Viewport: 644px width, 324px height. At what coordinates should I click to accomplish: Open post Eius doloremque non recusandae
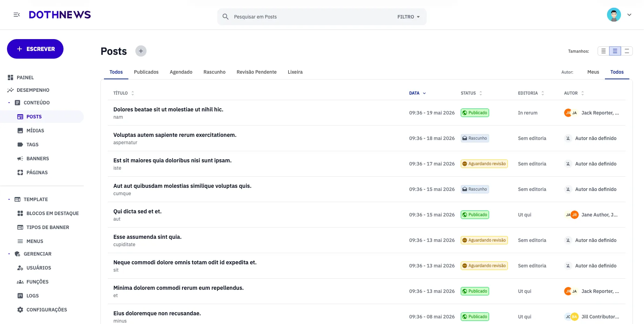point(157,313)
